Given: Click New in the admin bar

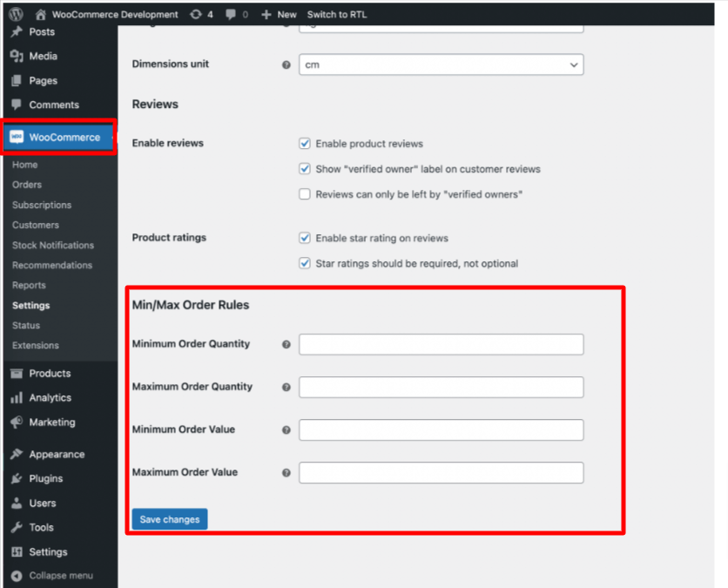Looking at the screenshot, I should 286,15.
